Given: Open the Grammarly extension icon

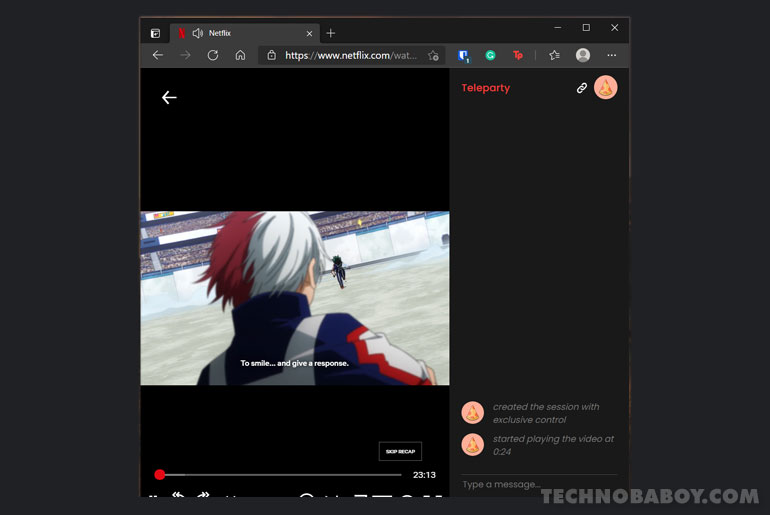Looking at the screenshot, I should click(490, 55).
